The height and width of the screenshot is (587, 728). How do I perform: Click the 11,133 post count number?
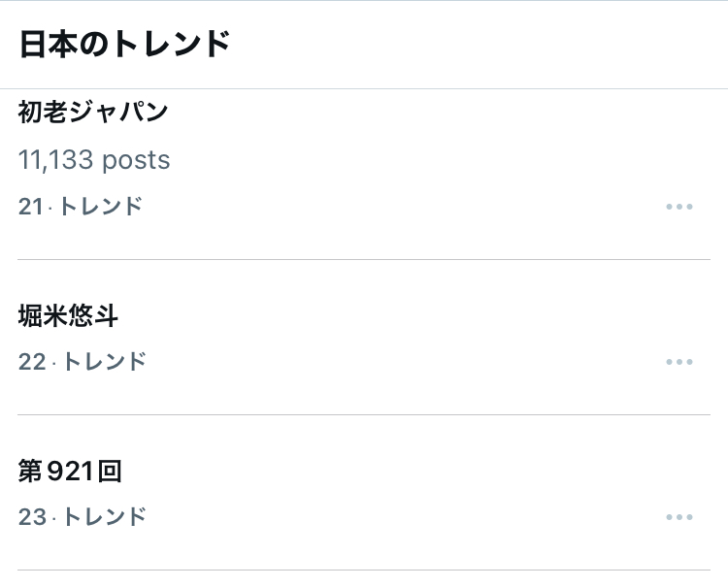coord(56,160)
